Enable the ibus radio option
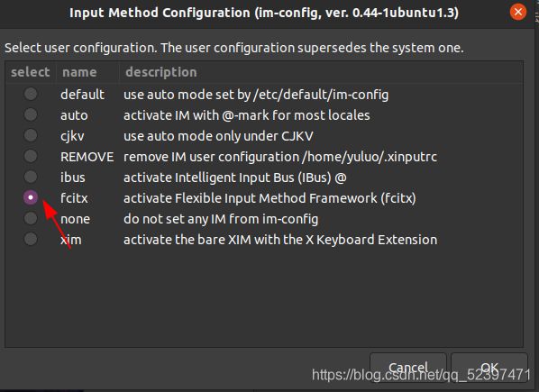The width and height of the screenshot is (539, 392). click(x=31, y=177)
